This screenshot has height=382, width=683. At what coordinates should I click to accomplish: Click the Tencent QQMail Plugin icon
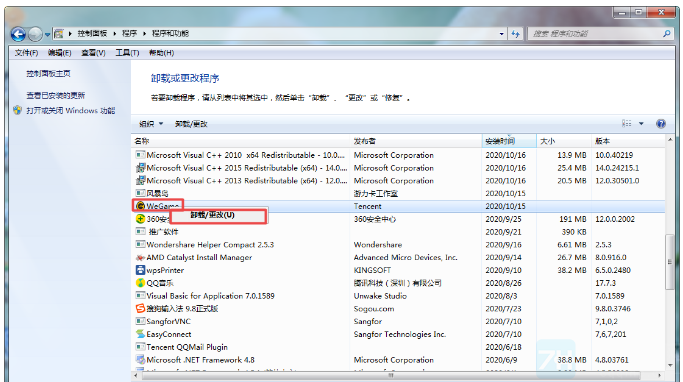pos(140,347)
